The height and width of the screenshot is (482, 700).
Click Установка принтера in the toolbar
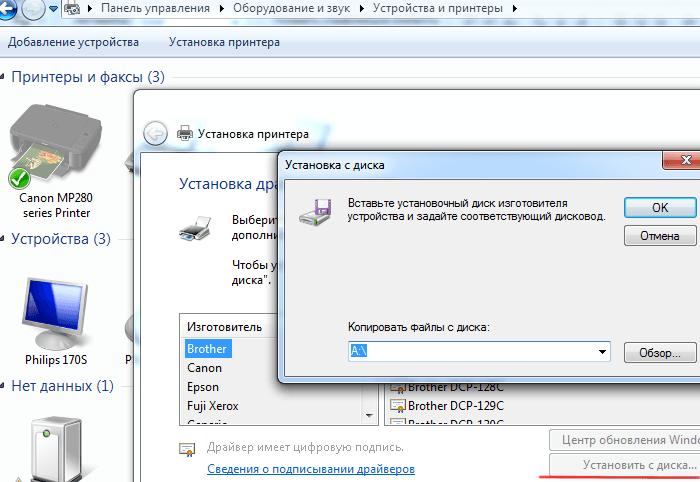tap(224, 42)
